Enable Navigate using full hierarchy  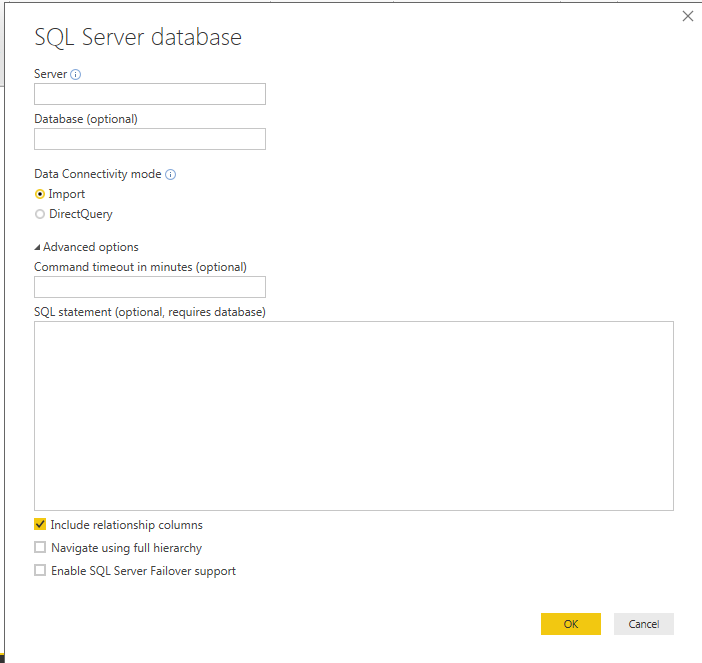[40, 547]
